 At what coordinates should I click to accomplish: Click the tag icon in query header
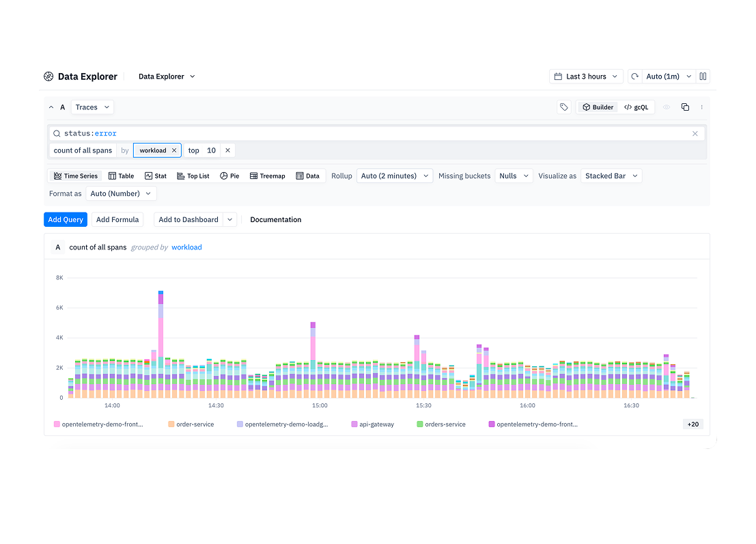point(563,107)
